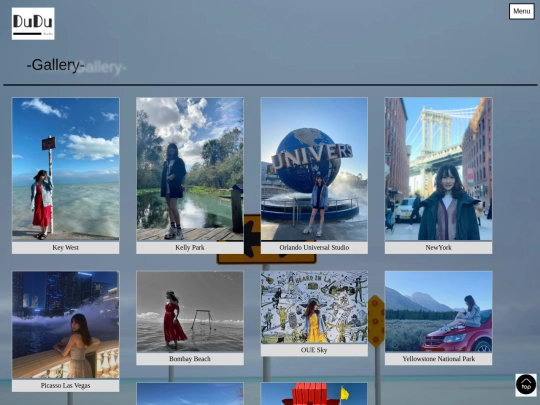Click the DuDu logo
The image size is (540, 405).
pyautogui.click(x=33, y=24)
